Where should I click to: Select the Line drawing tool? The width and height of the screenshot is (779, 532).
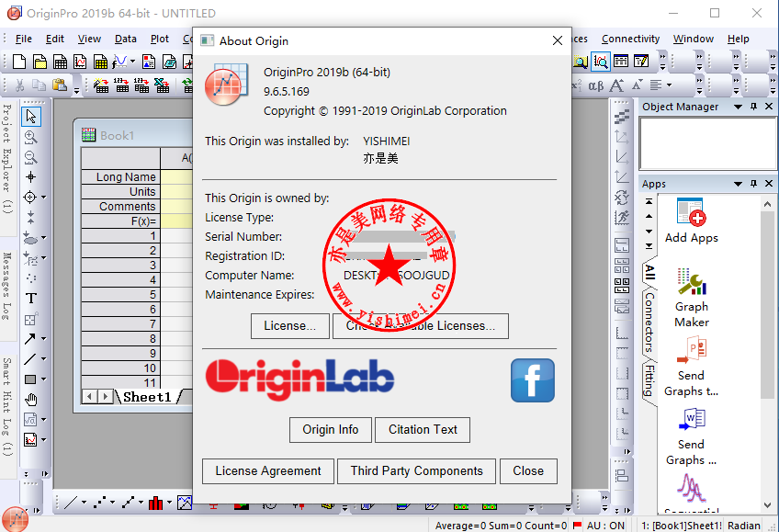[x=29, y=358]
